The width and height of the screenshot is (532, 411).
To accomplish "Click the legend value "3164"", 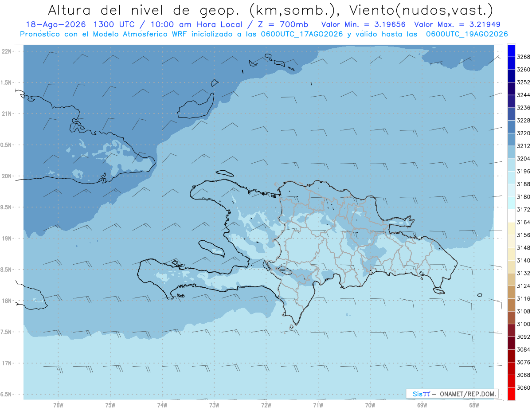I will coord(524,223).
